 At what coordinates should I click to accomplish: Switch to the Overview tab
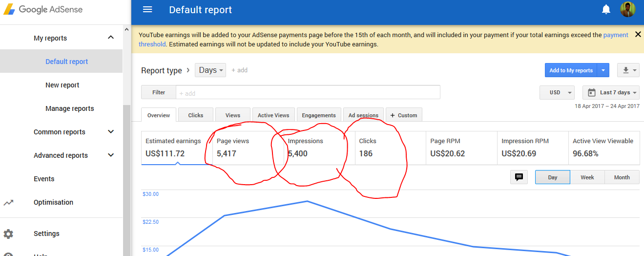[x=159, y=115]
